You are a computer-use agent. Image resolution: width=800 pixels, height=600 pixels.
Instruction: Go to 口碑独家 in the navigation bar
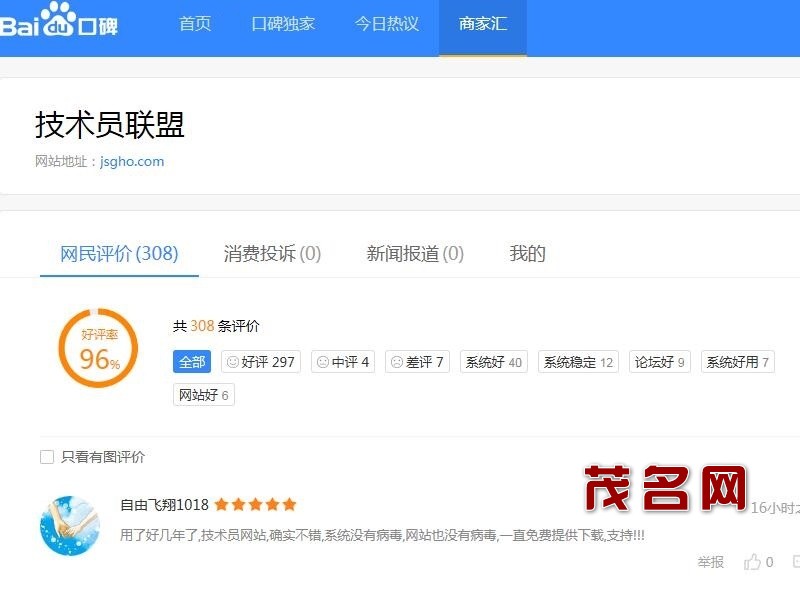[x=283, y=24]
